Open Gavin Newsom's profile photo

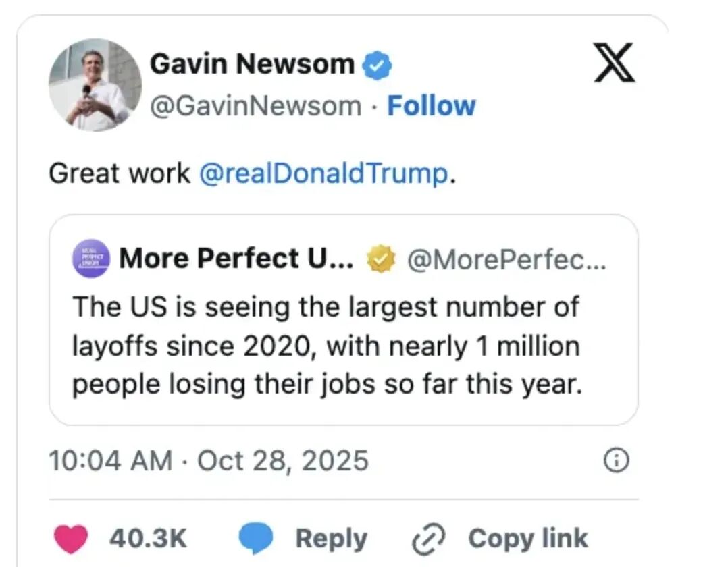point(95,85)
